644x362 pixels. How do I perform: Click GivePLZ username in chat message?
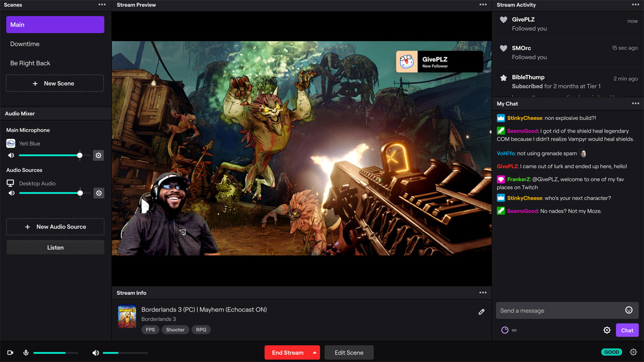[x=507, y=166]
